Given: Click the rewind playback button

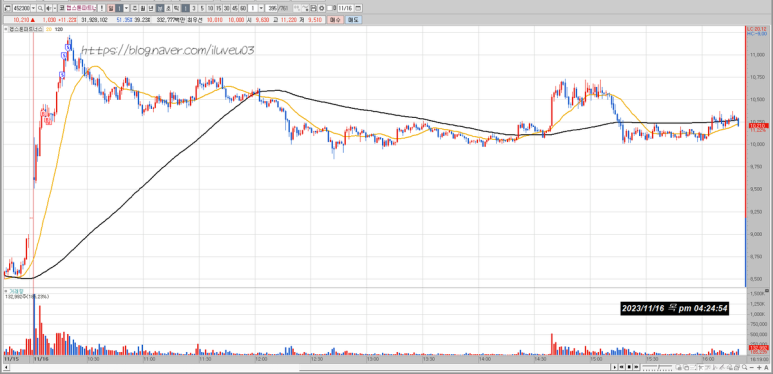Looking at the screenshot, I should [622, 367].
